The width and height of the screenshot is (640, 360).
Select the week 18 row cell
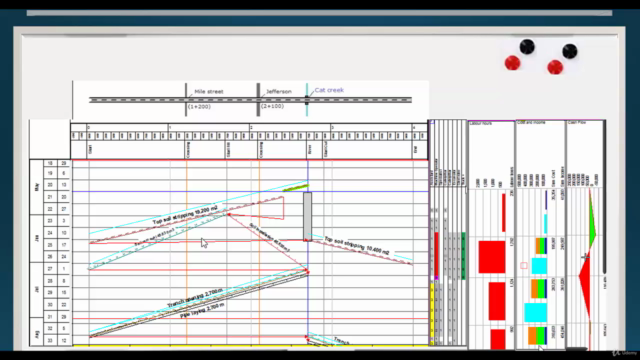click(x=50, y=163)
